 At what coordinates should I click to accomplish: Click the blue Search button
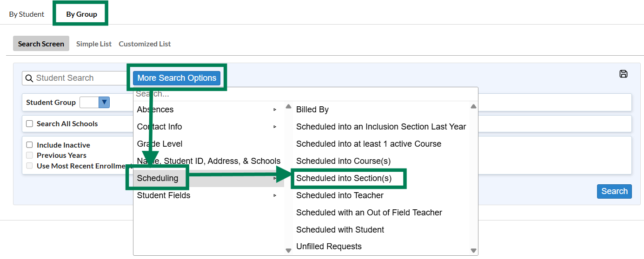[614, 191]
